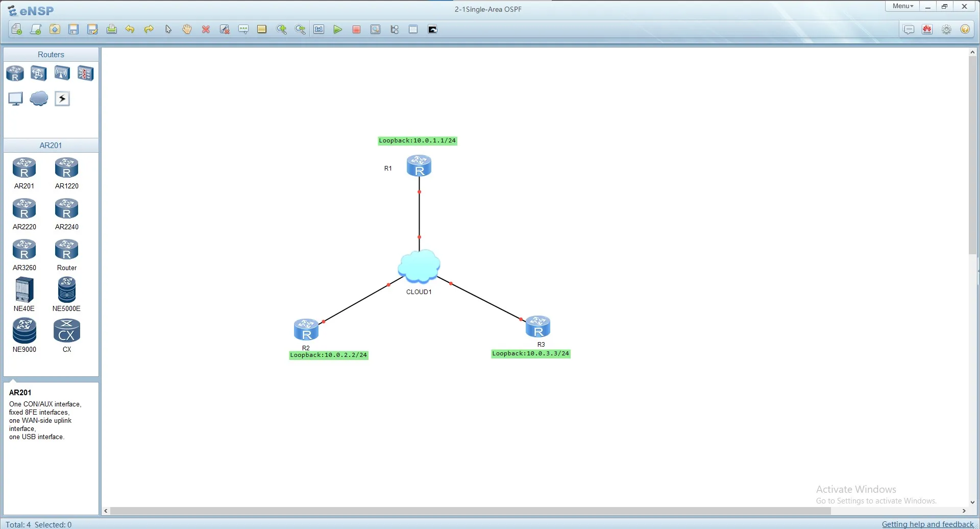Choose the Connections lightning bolt category
Viewport: 980px width, 529px height.
click(x=62, y=99)
